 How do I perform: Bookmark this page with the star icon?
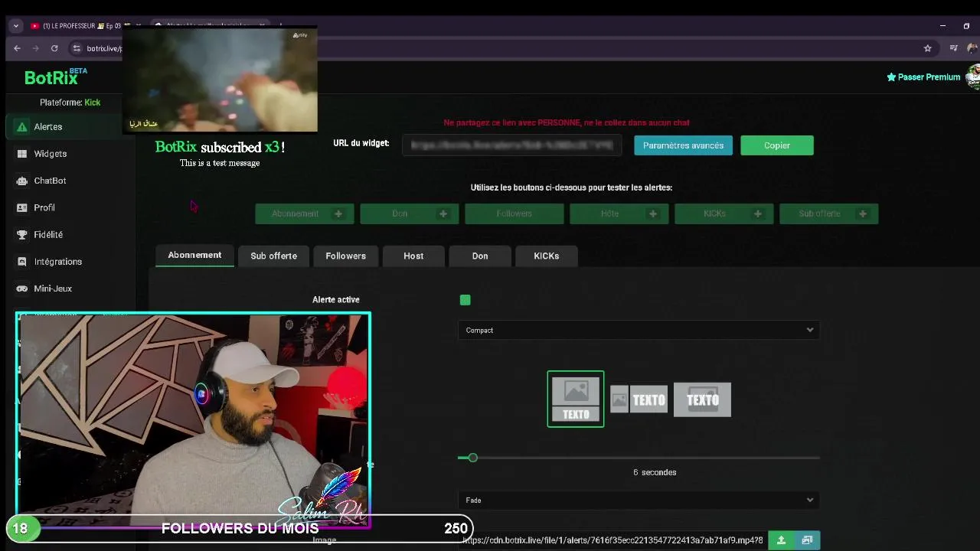pos(927,48)
